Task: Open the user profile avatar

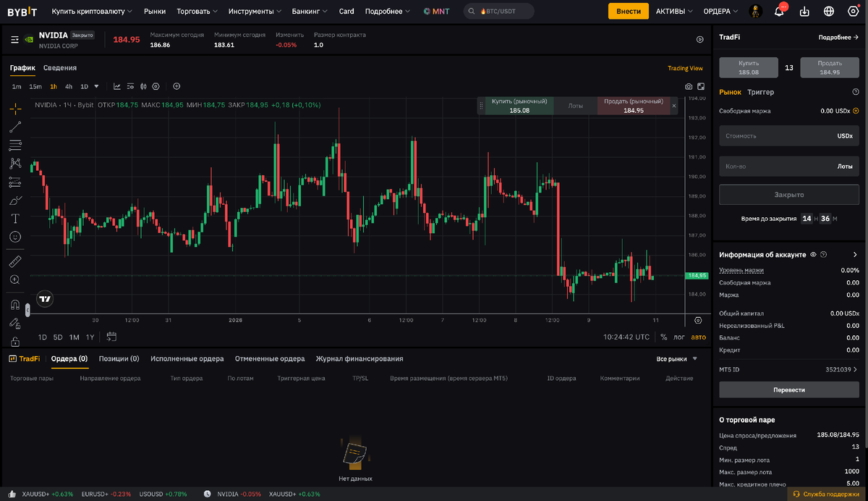Action: click(754, 12)
